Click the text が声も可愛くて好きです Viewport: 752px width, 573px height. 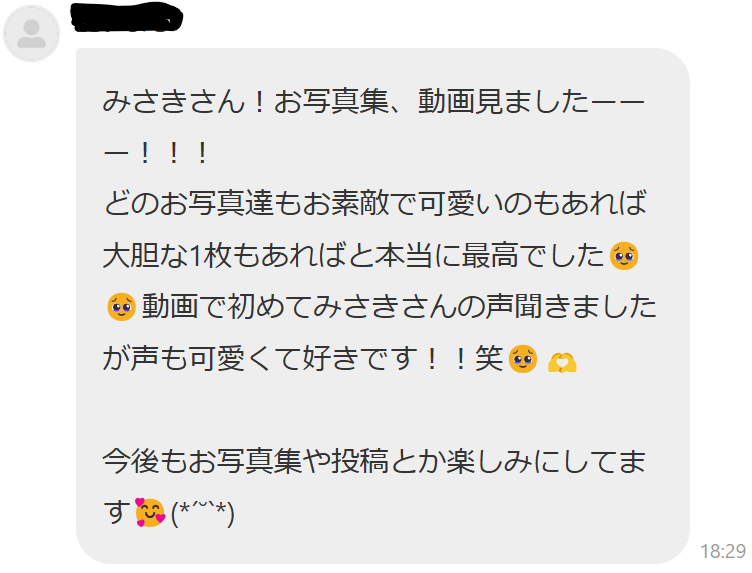tap(260, 358)
